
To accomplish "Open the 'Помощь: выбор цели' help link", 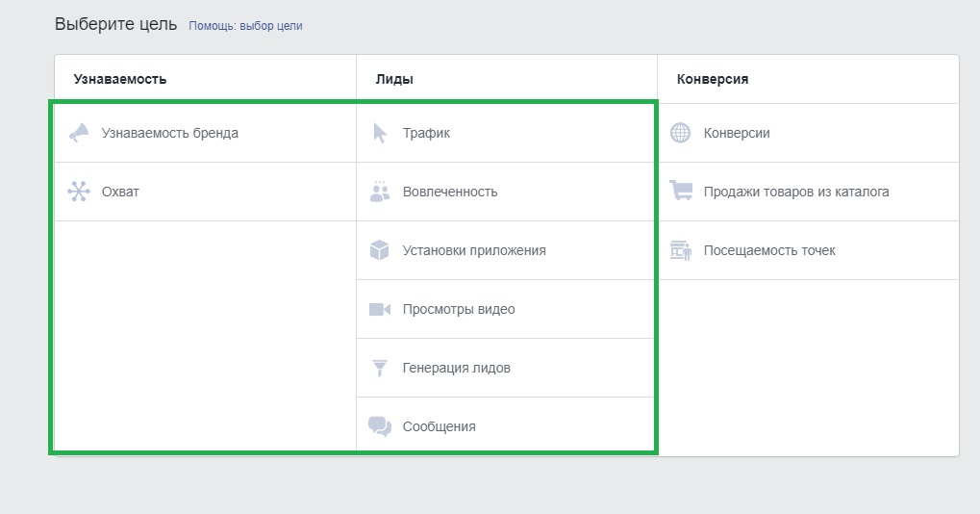I will (245, 26).
